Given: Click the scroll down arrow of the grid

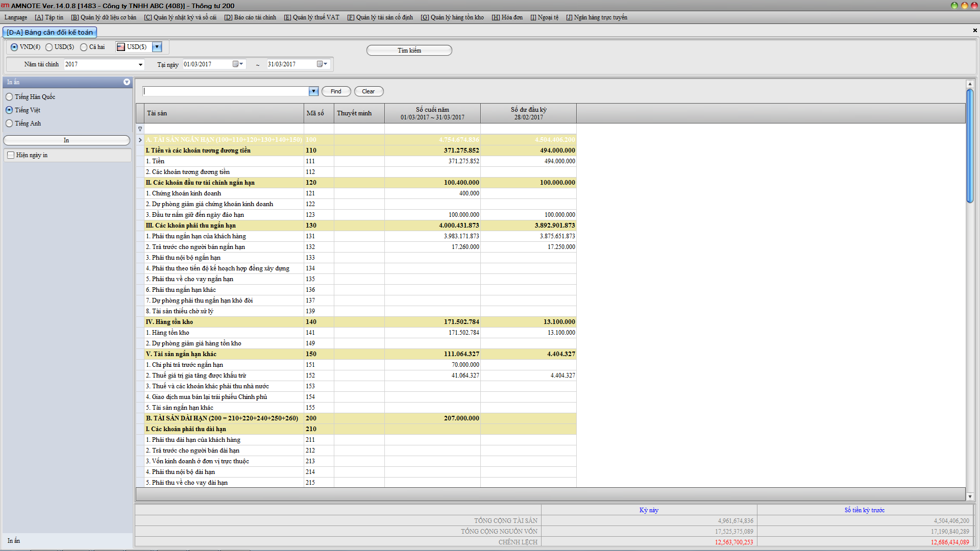Looking at the screenshot, I should coord(970,496).
